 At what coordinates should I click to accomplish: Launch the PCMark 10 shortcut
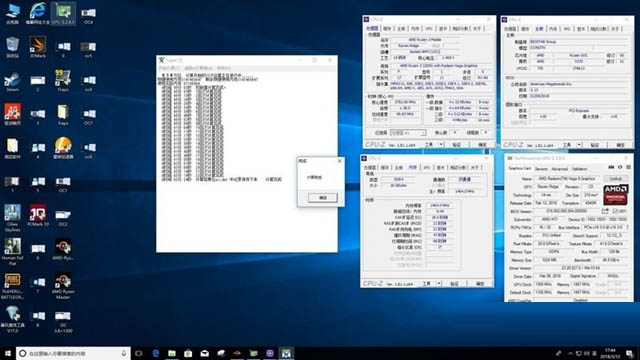click(x=38, y=215)
